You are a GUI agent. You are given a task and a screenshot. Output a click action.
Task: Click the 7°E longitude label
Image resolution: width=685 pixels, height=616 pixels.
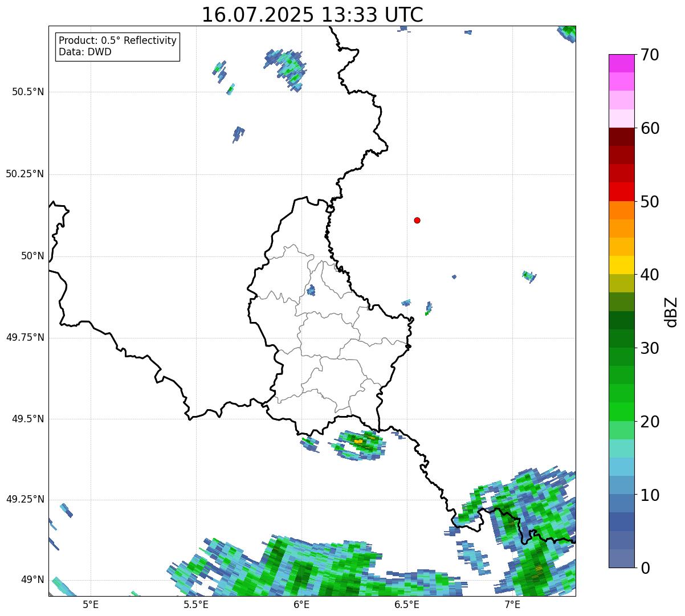tap(512, 604)
